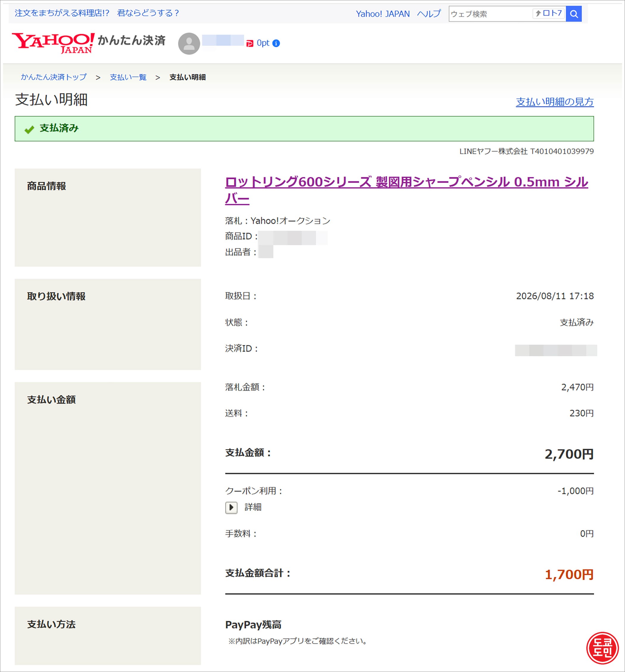Click the Yahoo! JAPAN logo

pos(53,43)
